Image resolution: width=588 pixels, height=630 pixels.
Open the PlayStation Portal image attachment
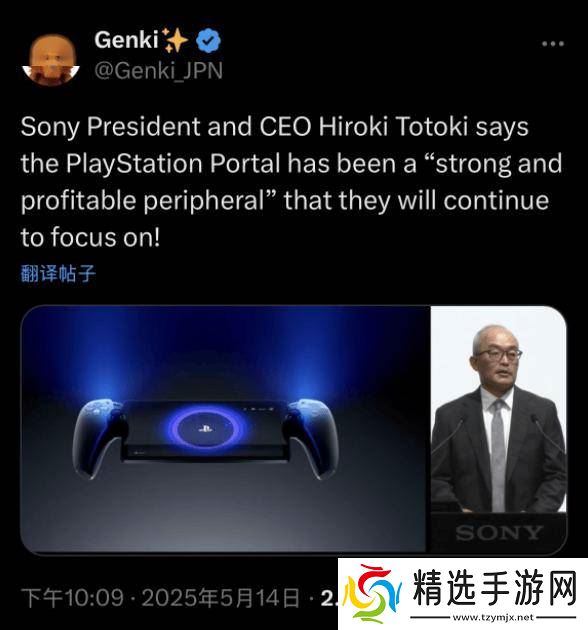224,429
